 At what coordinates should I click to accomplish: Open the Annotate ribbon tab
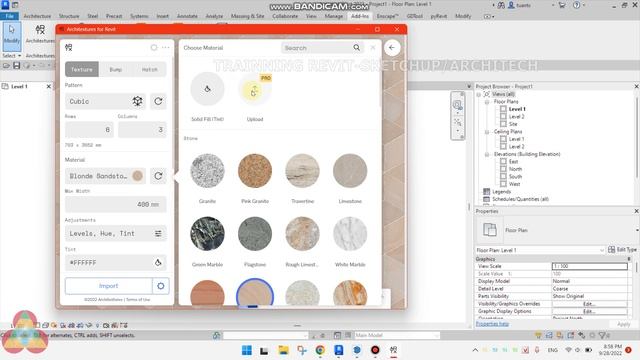click(187, 16)
